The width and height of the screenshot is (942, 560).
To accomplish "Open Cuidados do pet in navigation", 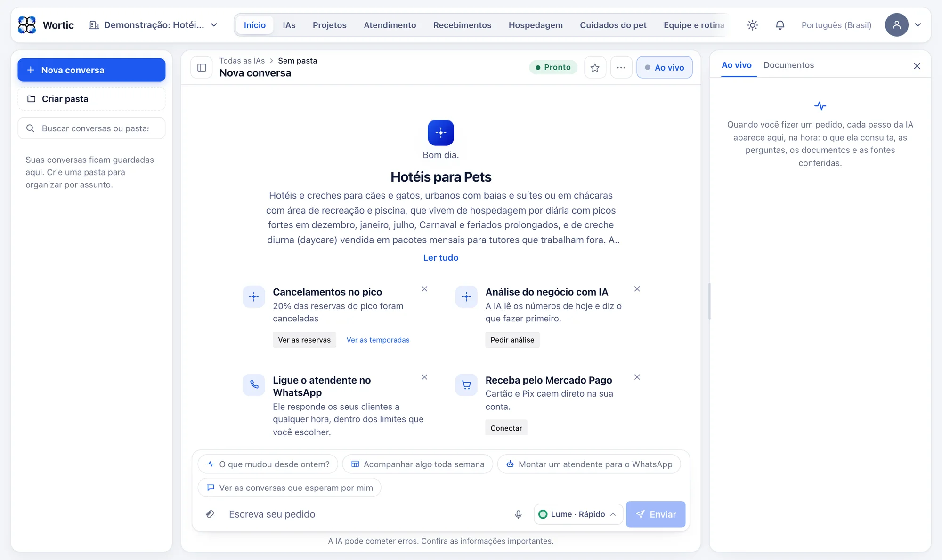I will point(613,25).
